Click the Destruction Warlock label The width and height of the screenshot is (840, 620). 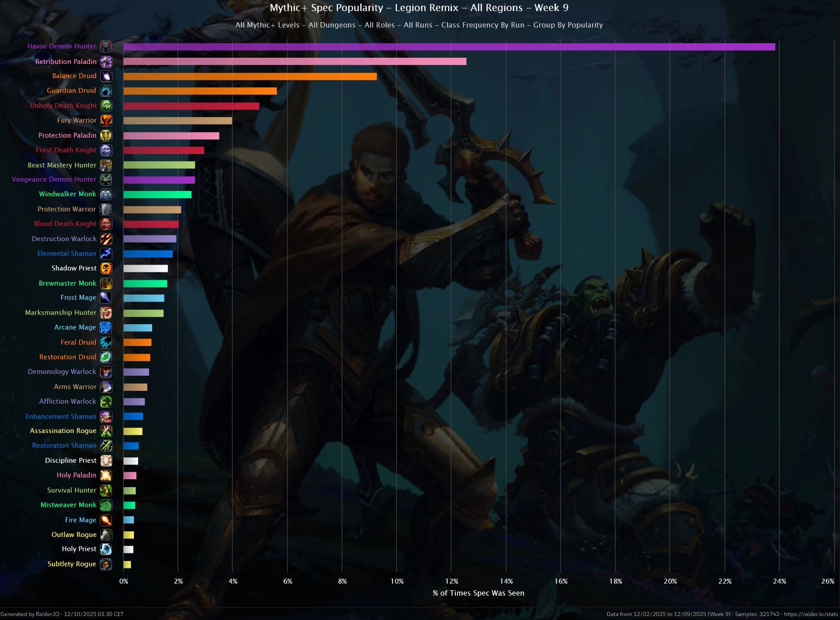point(64,239)
